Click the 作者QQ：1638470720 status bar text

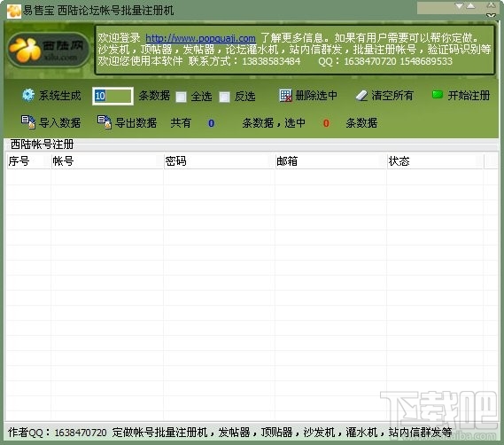(x=58, y=433)
